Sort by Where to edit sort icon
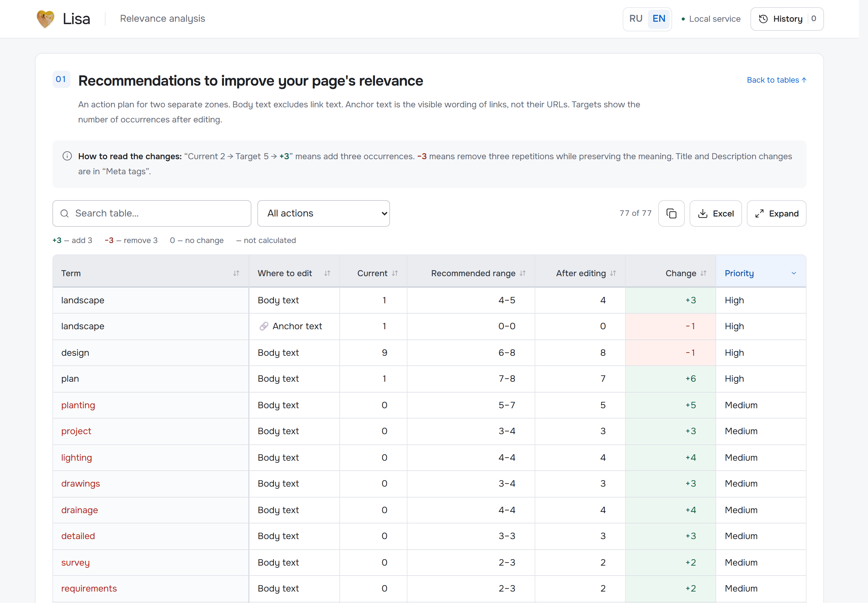Image resolution: width=868 pixels, height=603 pixels. 327,273
